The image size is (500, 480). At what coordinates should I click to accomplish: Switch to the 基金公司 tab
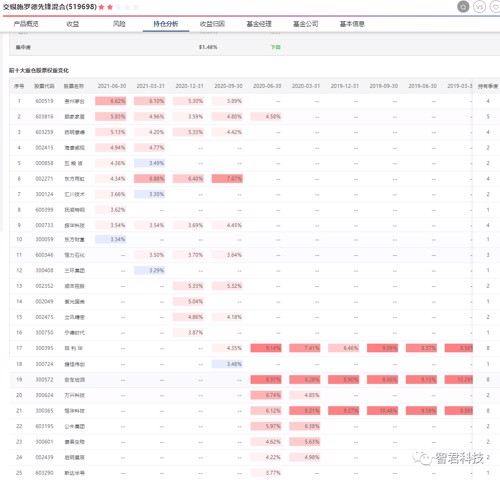point(305,24)
